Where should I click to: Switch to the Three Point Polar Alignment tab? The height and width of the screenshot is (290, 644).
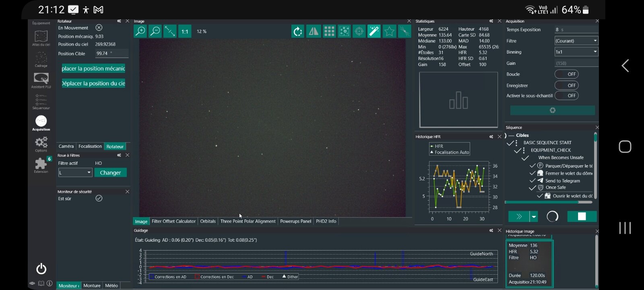coord(248,221)
